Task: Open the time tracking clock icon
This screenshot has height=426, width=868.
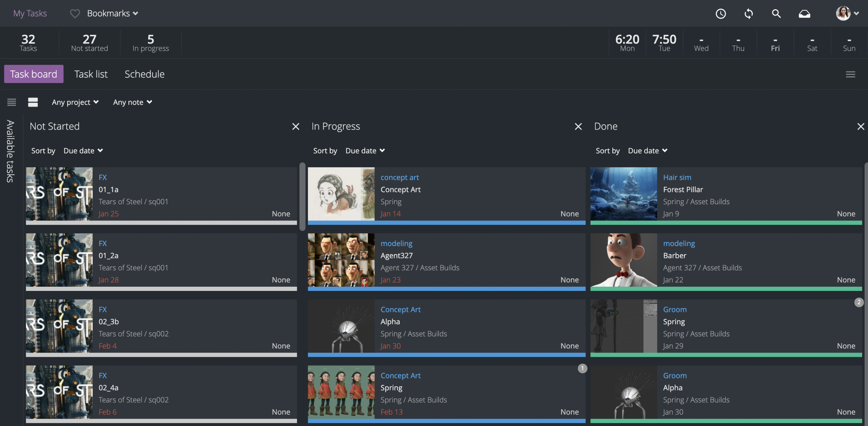Action: point(721,13)
